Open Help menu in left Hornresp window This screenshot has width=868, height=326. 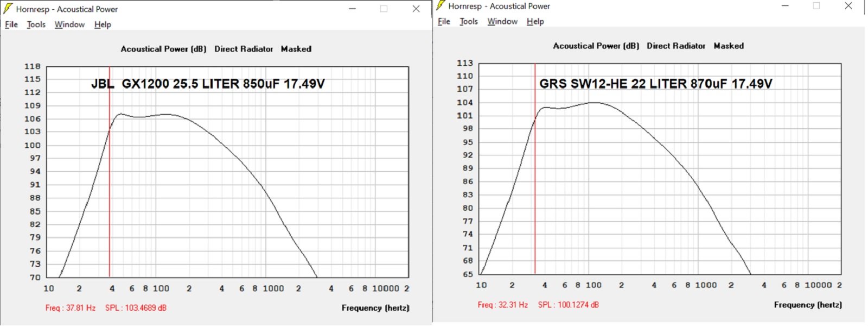pyautogui.click(x=103, y=24)
